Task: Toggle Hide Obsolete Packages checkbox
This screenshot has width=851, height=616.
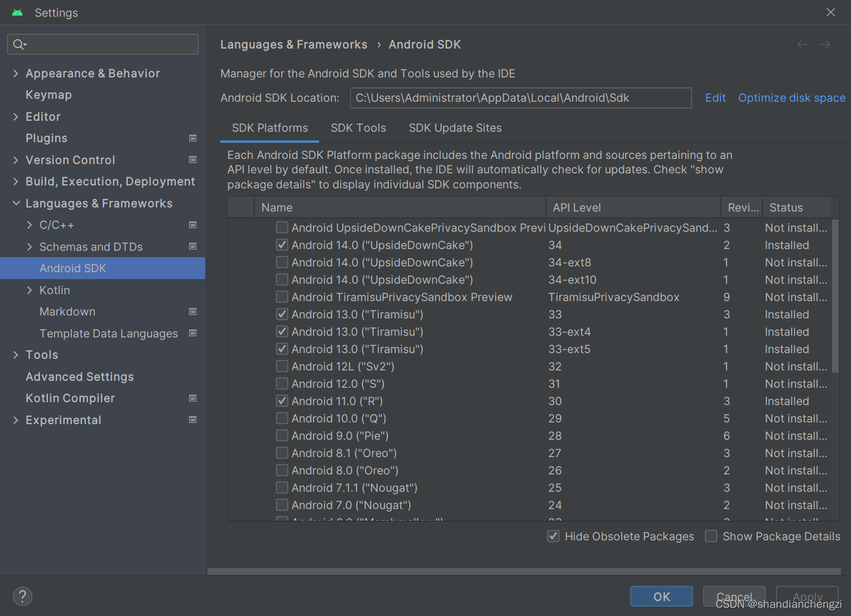Action: [553, 536]
